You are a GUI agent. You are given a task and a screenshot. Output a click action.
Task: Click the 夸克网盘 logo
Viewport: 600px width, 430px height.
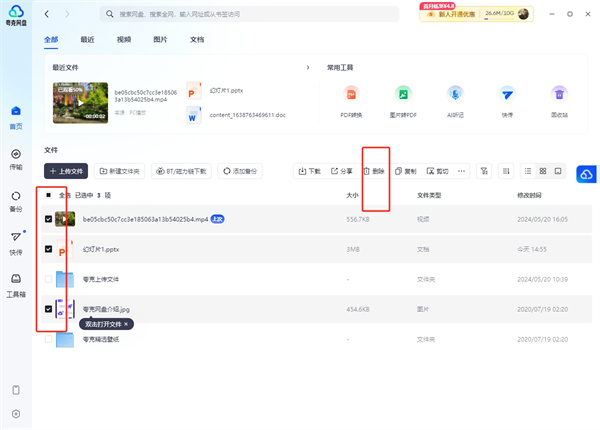tap(16, 15)
